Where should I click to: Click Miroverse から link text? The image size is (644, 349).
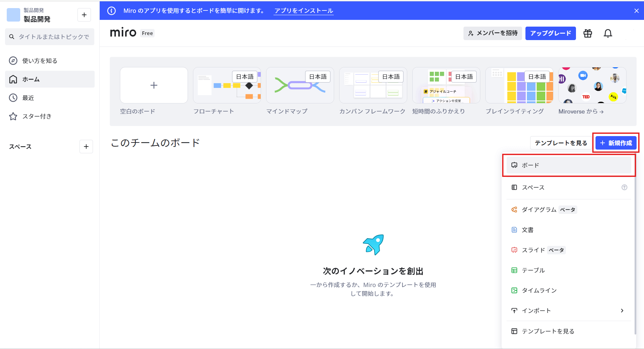pyautogui.click(x=581, y=111)
